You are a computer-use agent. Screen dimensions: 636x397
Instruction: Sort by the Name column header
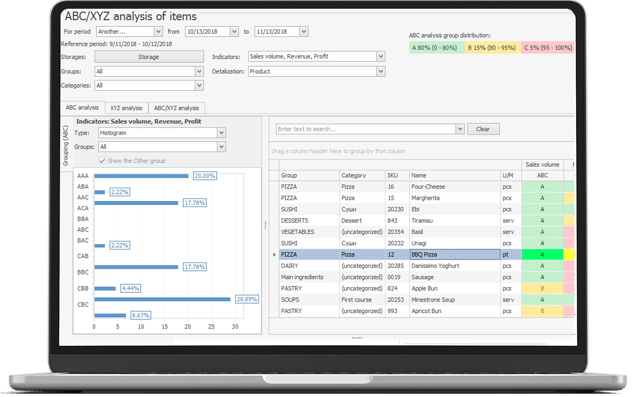tap(455, 176)
